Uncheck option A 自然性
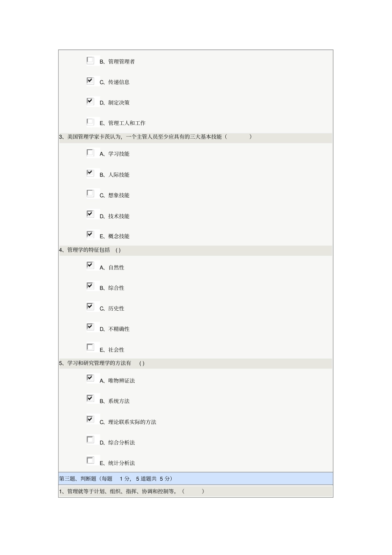The height and width of the screenshot is (555, 392). 90,265
